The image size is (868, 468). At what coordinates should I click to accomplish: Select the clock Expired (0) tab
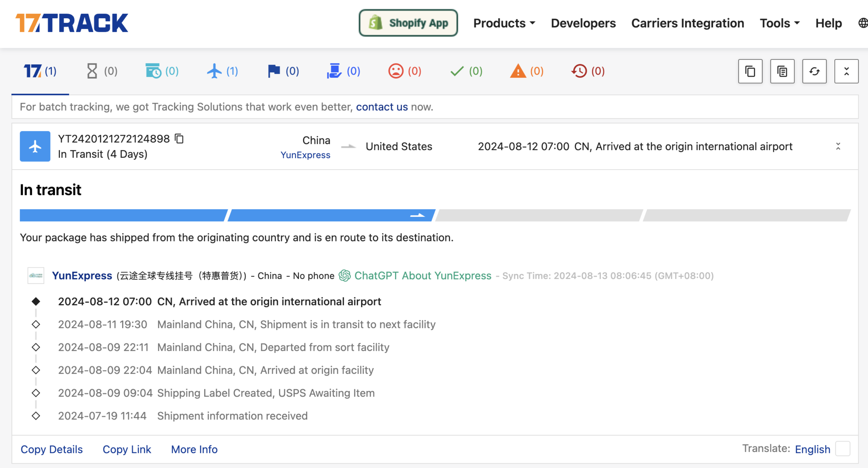tap(588, 71)
